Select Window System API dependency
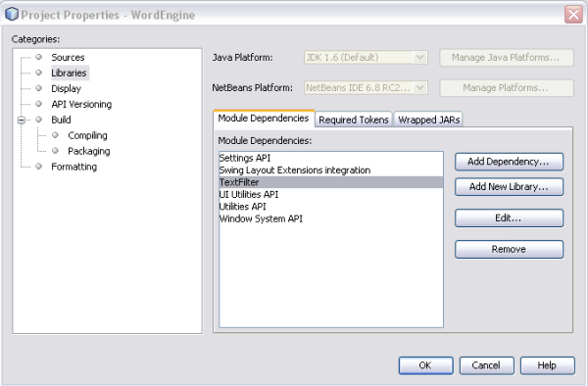588x386 pixels. click(x=331, y=218)
